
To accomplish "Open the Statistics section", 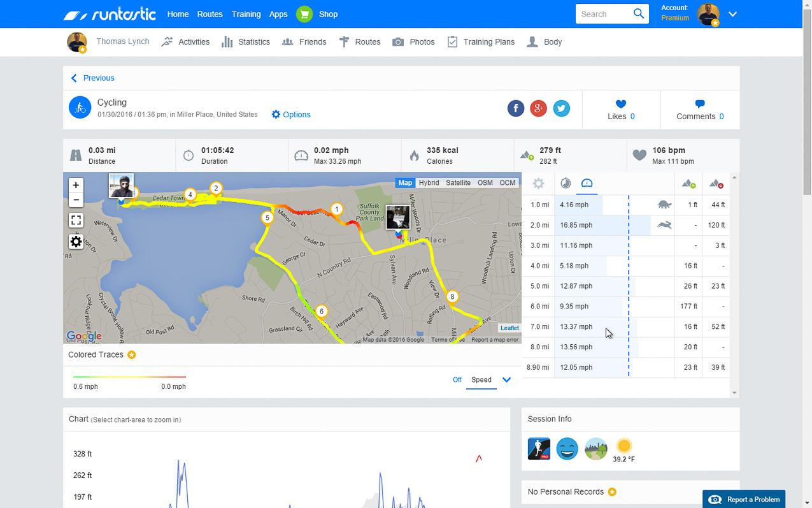I will (x=245, y=42).
